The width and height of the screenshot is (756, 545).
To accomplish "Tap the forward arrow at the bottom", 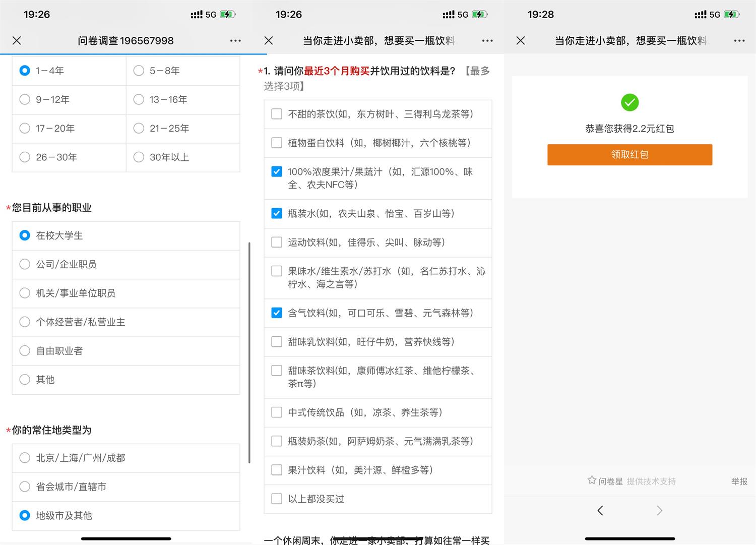I will click(659, 510).
